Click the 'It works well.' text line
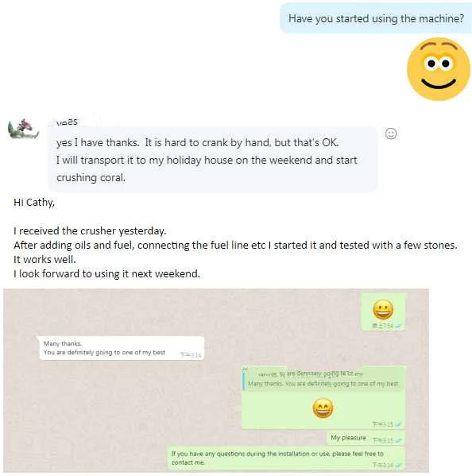The height and width of the screenshot is (476, 472). 44,260
